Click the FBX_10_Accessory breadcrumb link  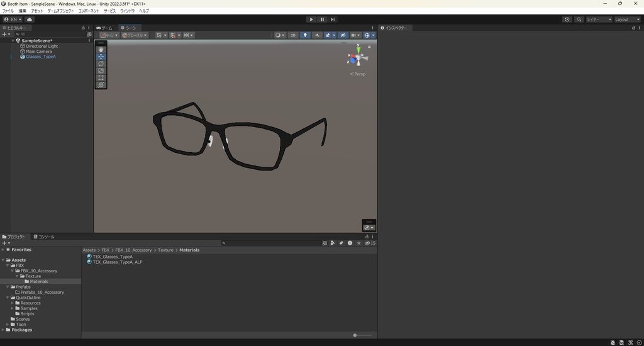pos(133,250)
